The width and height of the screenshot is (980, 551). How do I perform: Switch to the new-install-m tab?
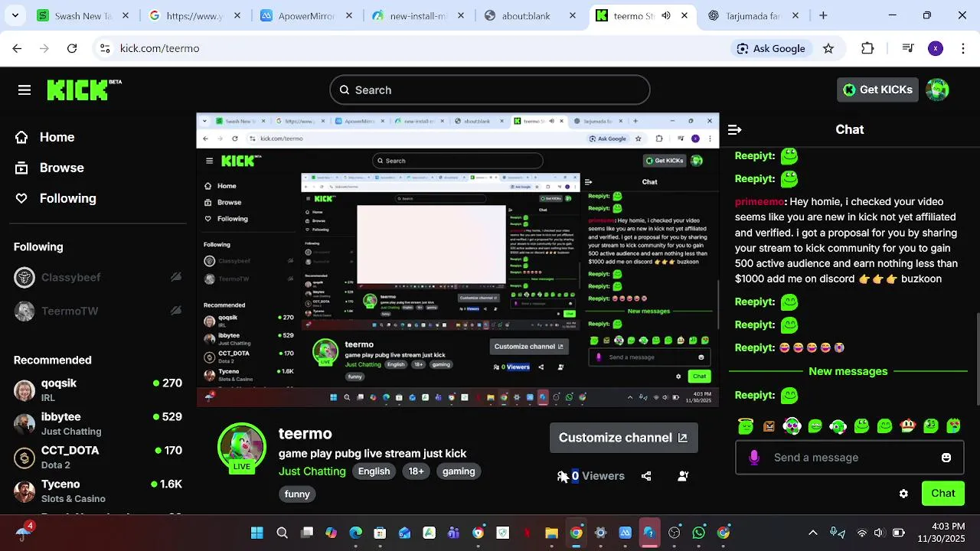tap(418, 15)
